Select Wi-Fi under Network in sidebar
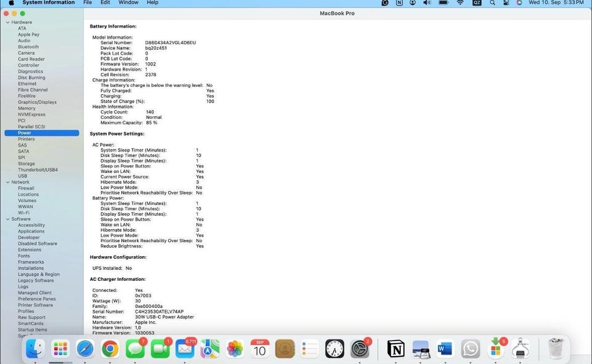This screenshot has height=364, width=592. [x=23, y=213]
